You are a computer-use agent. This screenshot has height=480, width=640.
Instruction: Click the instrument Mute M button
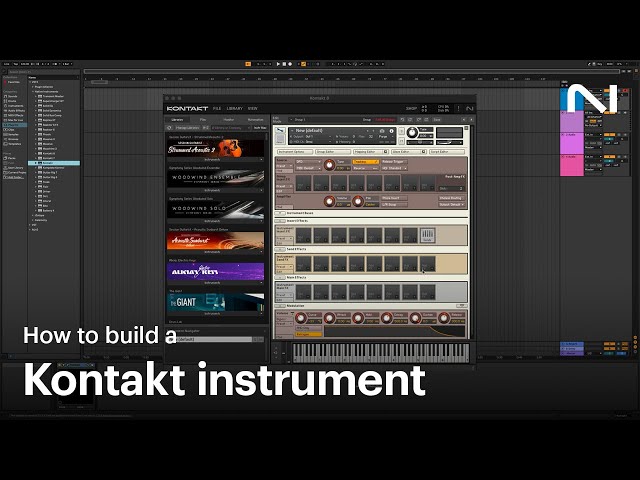click(402, 141)
